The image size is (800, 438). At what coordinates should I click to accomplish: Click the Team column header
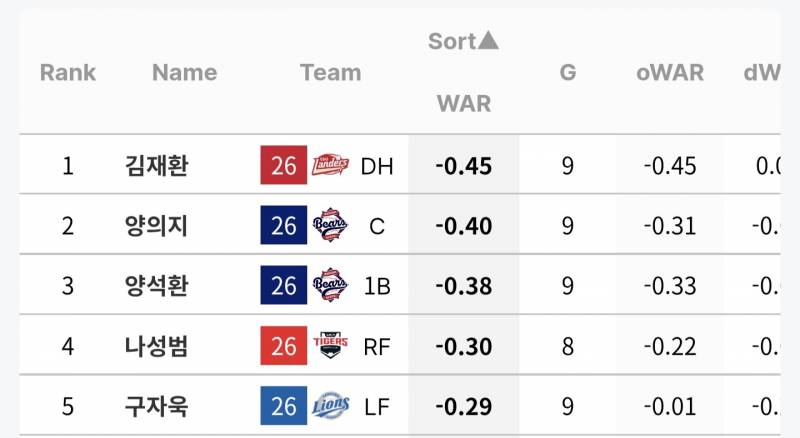(330, 72)
